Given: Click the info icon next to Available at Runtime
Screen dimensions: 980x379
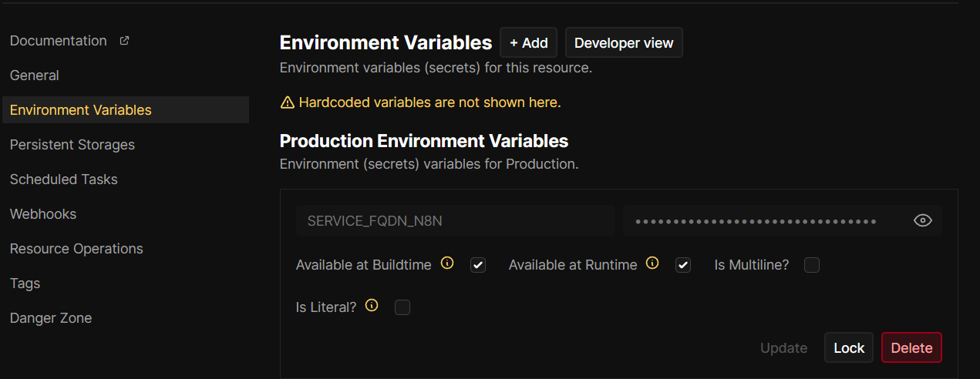Looking at the screenshot, I should 652,263.
